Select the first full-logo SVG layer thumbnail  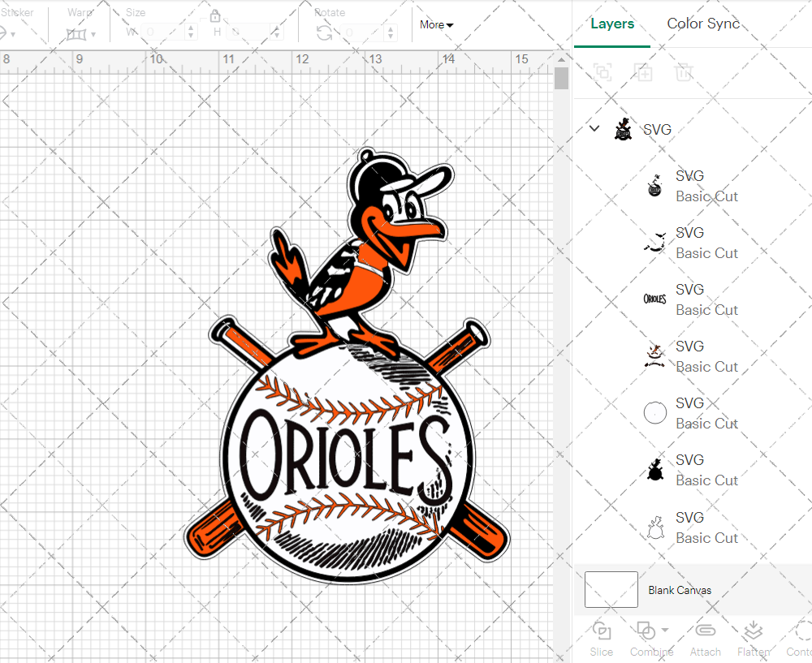tap(654, 186)
